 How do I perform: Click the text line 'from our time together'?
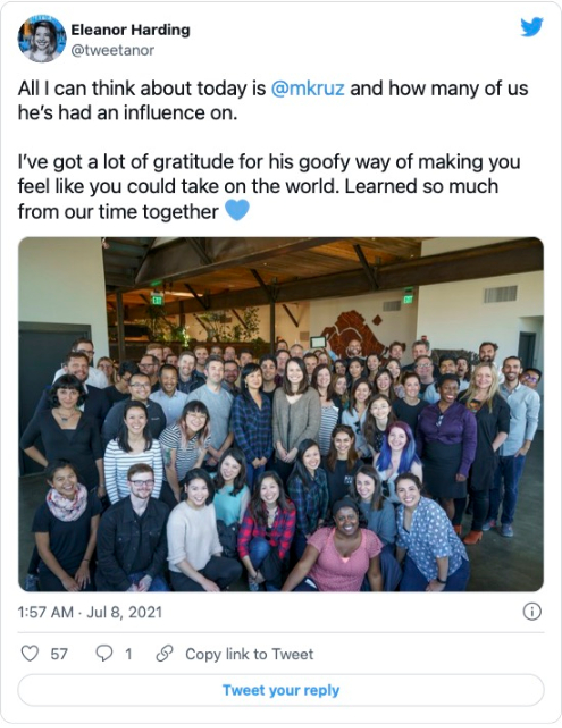click(x=118, y=212)
